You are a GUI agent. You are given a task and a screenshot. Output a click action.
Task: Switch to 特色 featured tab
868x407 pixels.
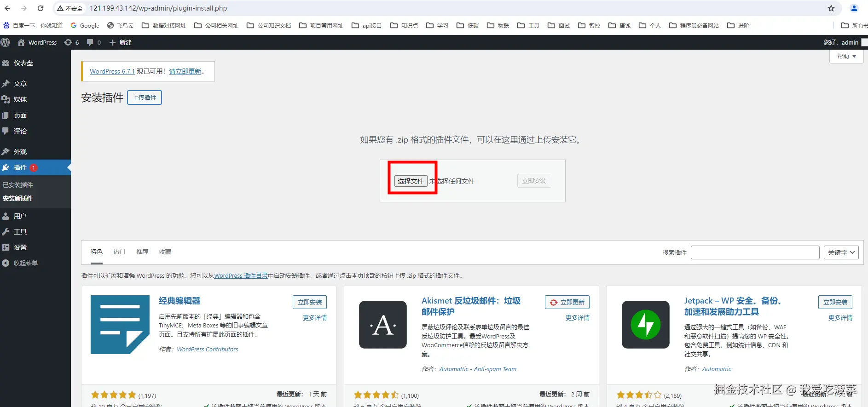[x=97, y=252]
